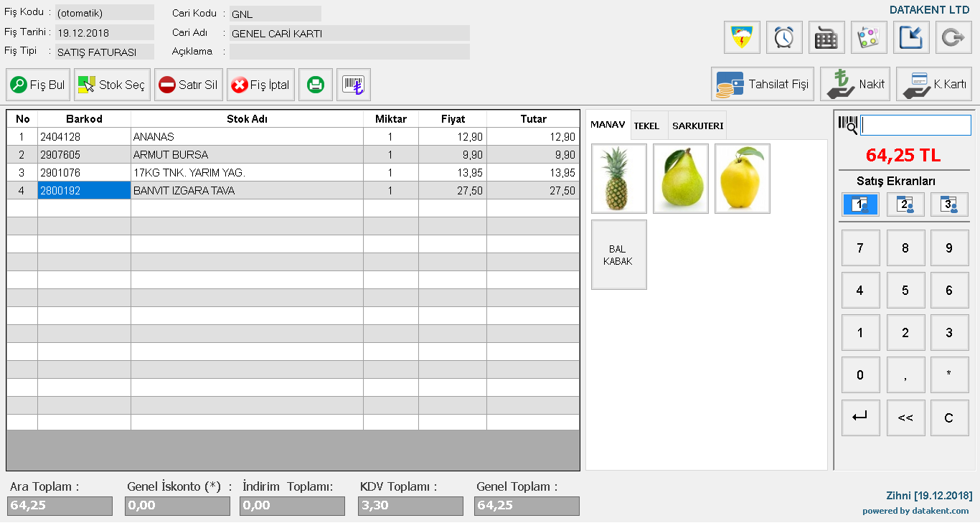Click the Genel Toplam total field

(x=527, y=506)
